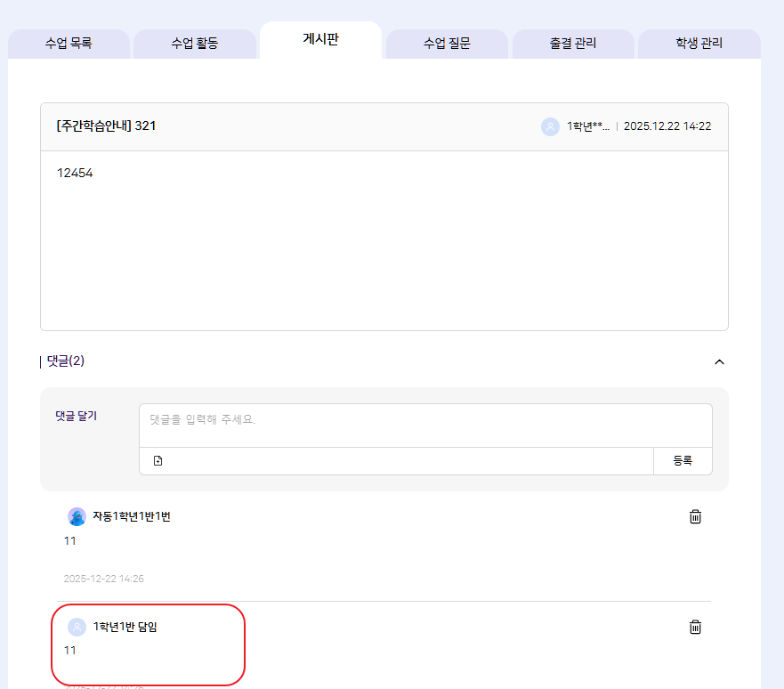The image size is (784, 689).
Task: Click the post title [주간학습안내] 321
Action: click(106, 126)
